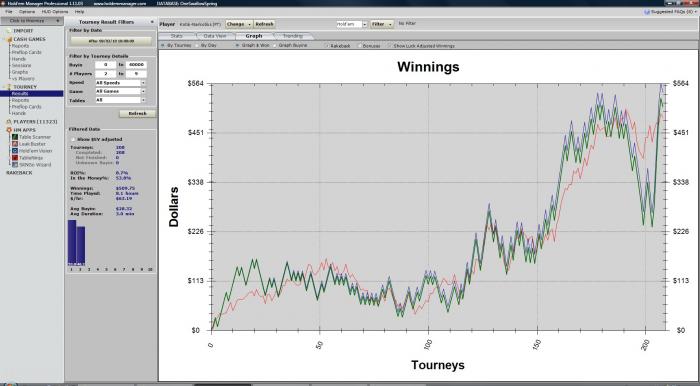Open the Table Scanner app icon
This screenshot has width=700, height=386.
pyautogui.click(x=15, y=137)
